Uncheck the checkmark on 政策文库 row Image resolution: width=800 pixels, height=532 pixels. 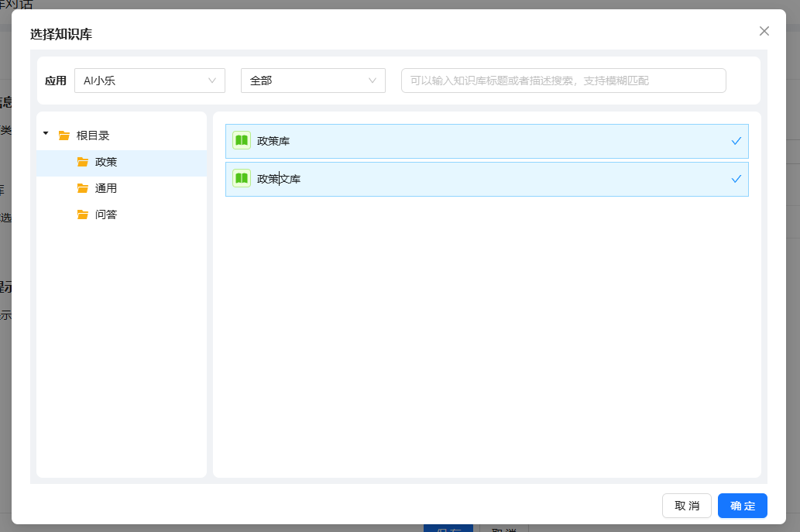(736, 179)
